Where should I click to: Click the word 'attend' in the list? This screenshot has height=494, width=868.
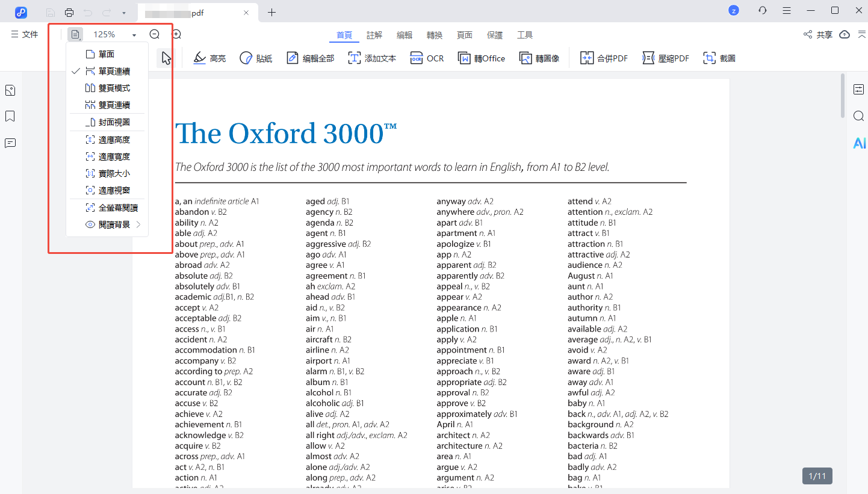(580, 201)
